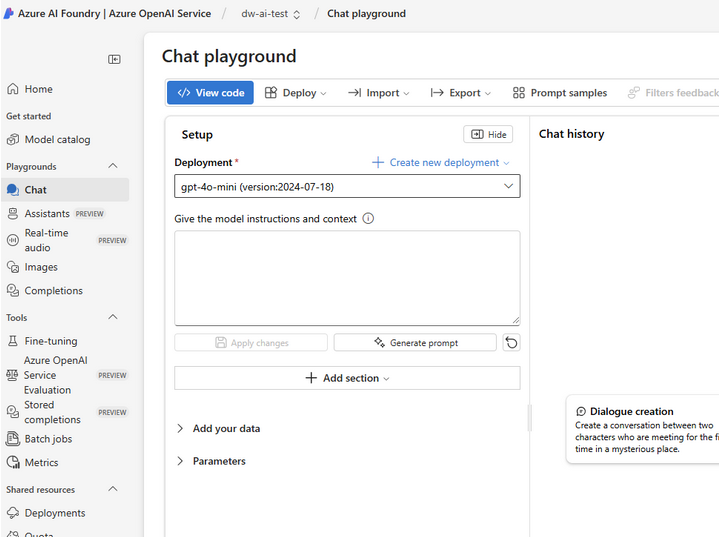Image resolution: width=719 pixels, height=537 pixels.
Task: Open Prompt samples
Action: click(560, 93)
